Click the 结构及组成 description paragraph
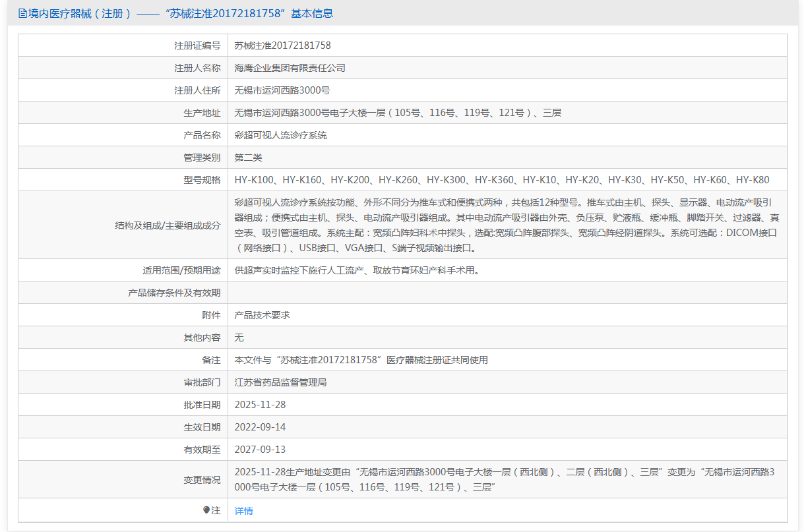Image resolution: width=804 pixels, height=532 pixels. click(507, 225)
